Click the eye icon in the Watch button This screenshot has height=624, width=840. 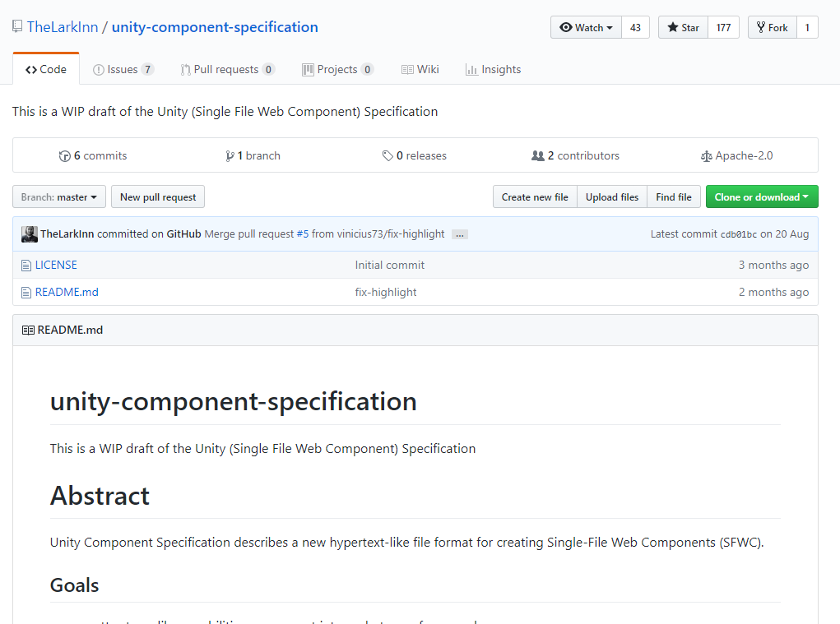pyautogui.click(x=566, y=27)
